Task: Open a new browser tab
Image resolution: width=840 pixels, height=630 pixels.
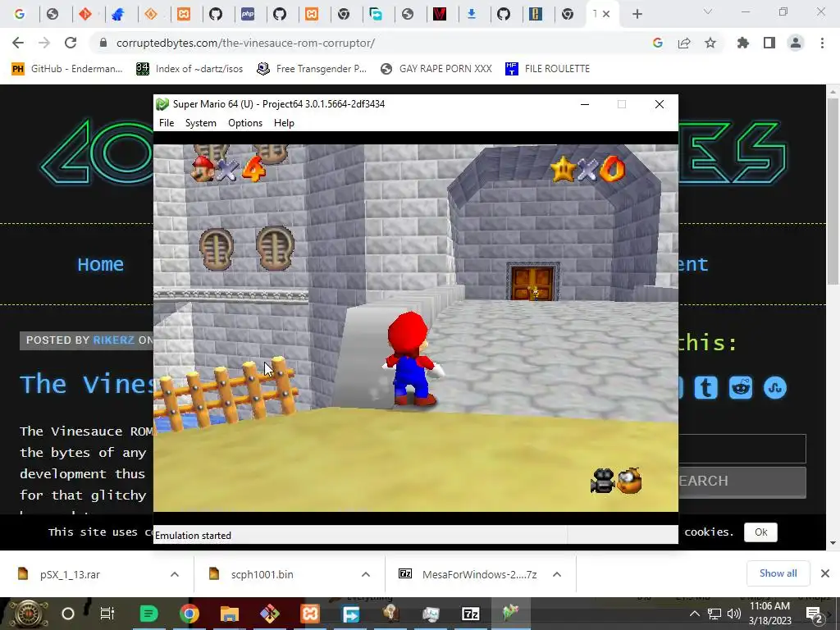Action: pos(637,14)
